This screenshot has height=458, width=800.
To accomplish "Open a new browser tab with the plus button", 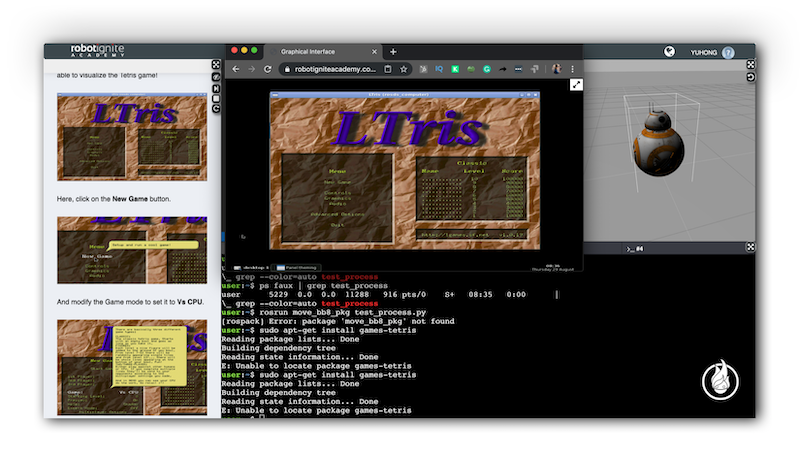I will [393, 52].
